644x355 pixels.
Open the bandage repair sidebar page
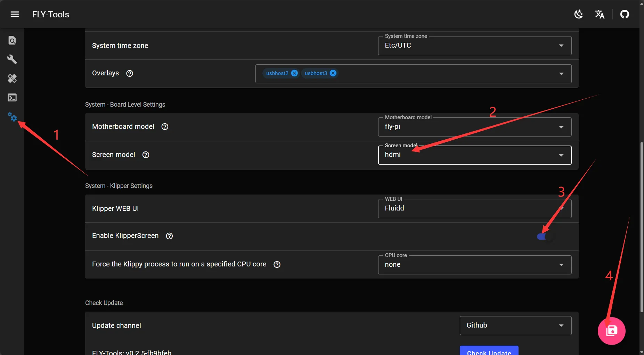(x=12, y=79)
